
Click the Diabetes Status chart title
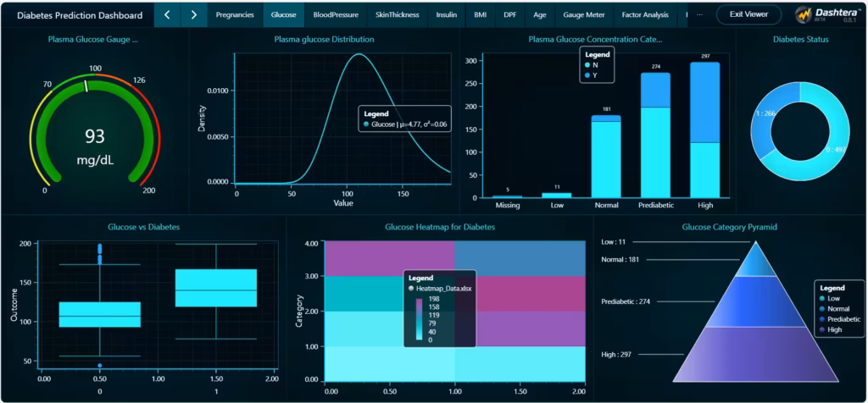[x=800, y=39]
